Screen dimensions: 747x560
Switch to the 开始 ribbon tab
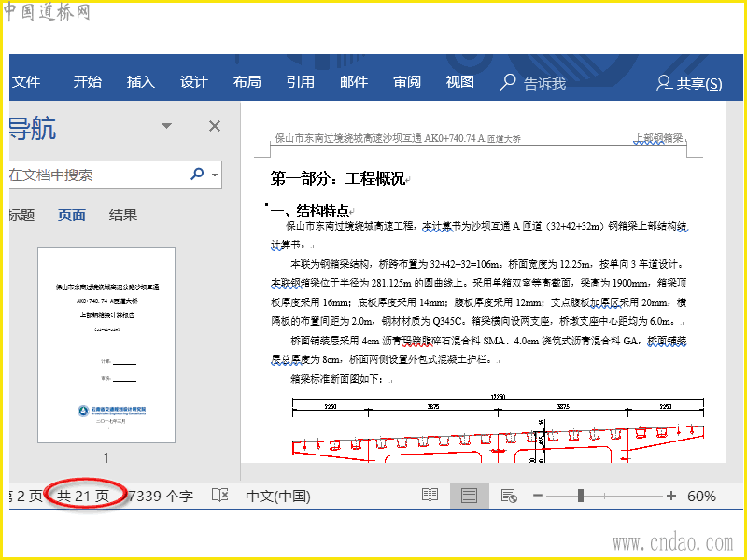[87, 82]
